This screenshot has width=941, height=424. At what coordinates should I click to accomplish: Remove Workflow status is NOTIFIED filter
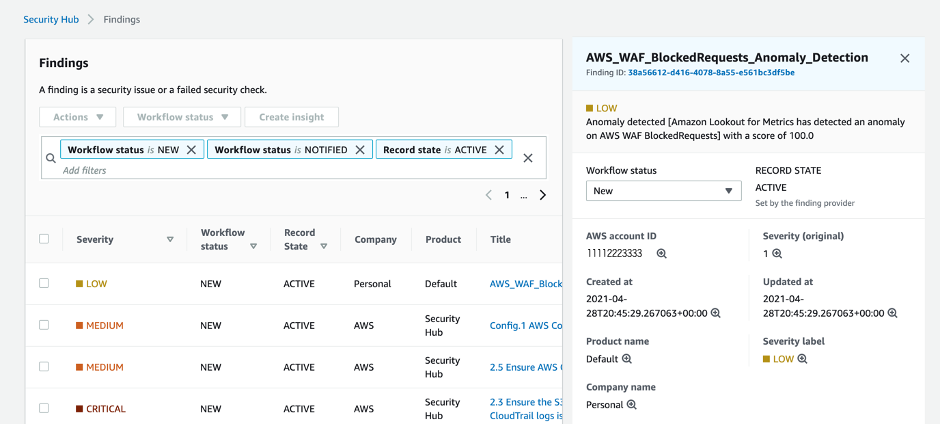pos(360,150)
